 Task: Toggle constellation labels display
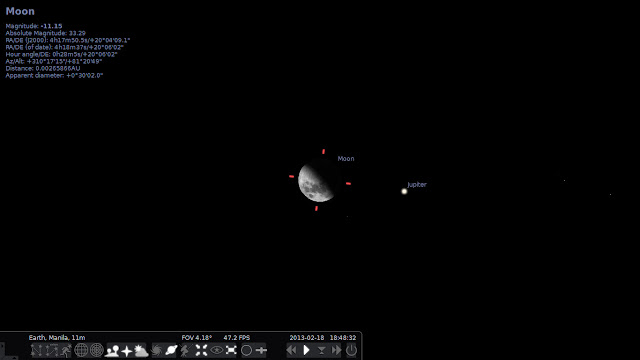point(51,350)
